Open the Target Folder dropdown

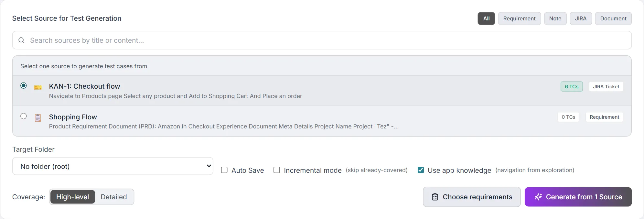113,166
